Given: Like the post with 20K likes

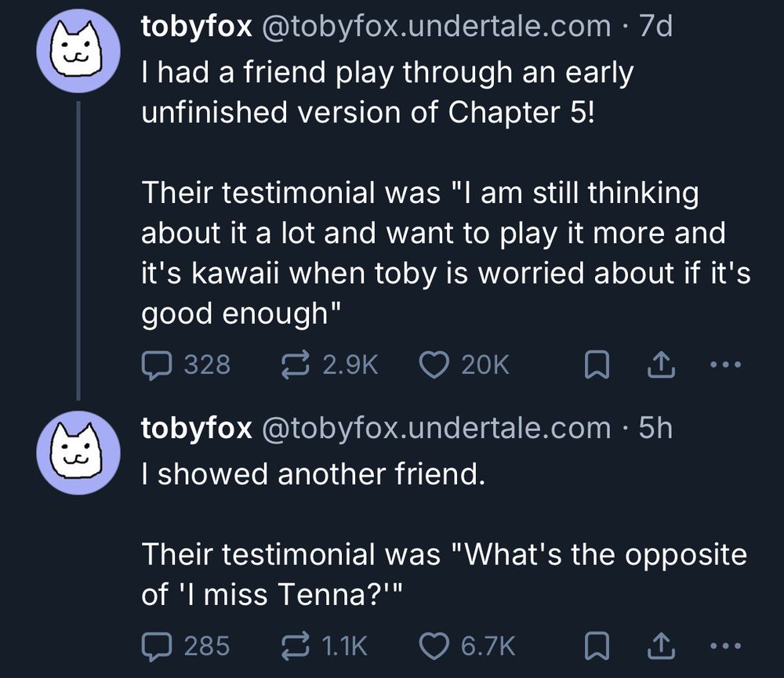Looking at the screenshot, I should 434,364.
